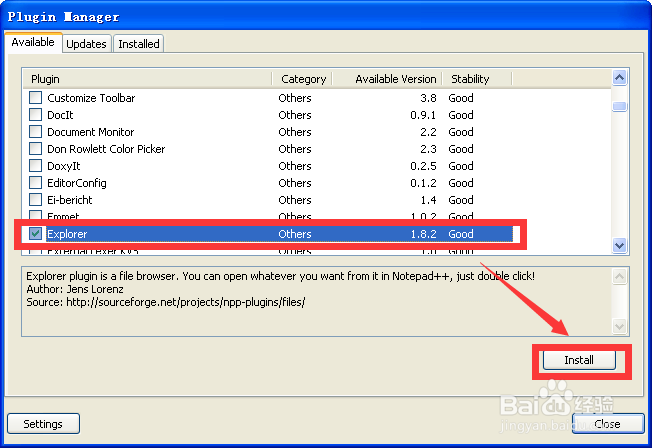Image resolution: width=652 pixels, height=448 pixels.
Task: Check the DocIt plugin checkbox
Action: pyautogui.click(x=35, y=115)
